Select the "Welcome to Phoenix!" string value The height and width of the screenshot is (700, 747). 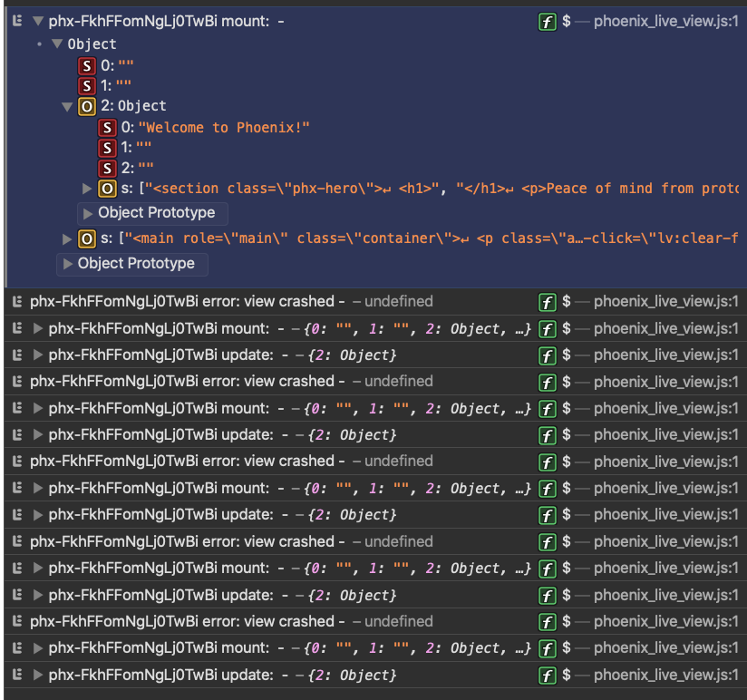point(224,128)
